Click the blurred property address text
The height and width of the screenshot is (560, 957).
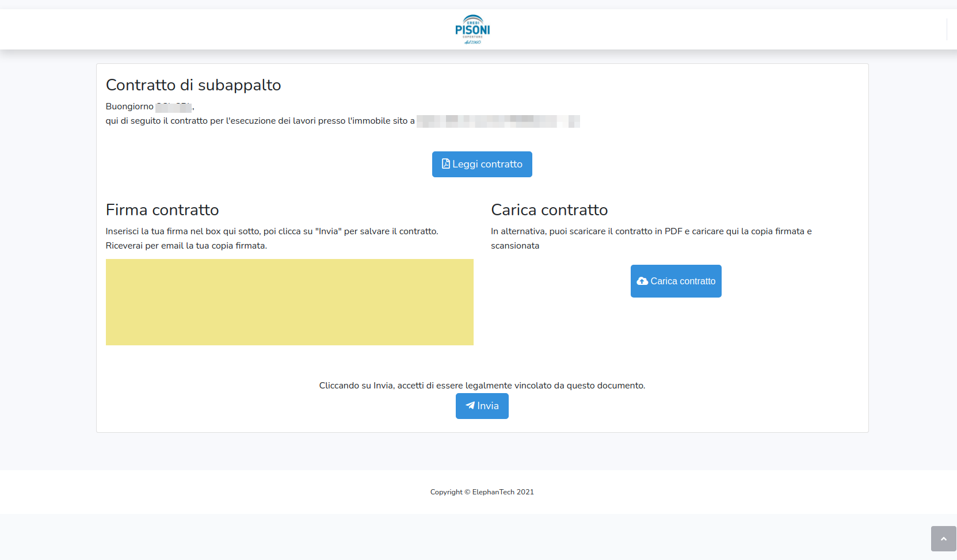click(x=498, y=121)
